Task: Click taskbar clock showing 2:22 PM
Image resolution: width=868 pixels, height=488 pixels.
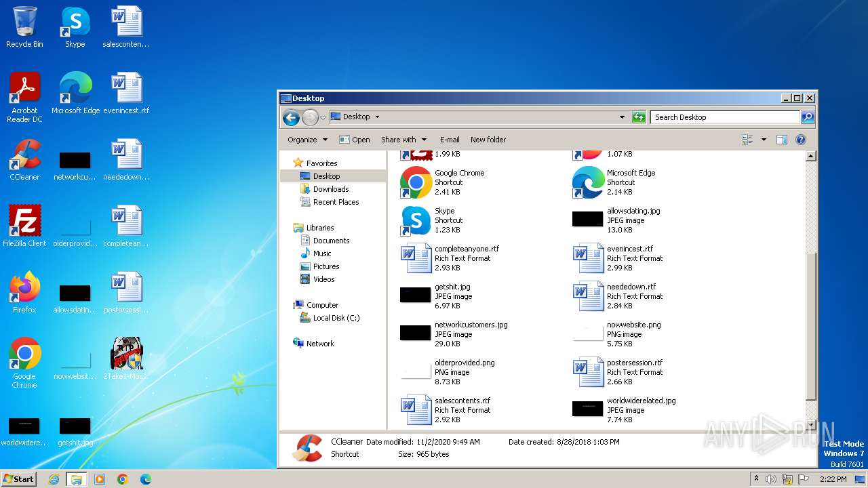Action: tap(833, 479)
